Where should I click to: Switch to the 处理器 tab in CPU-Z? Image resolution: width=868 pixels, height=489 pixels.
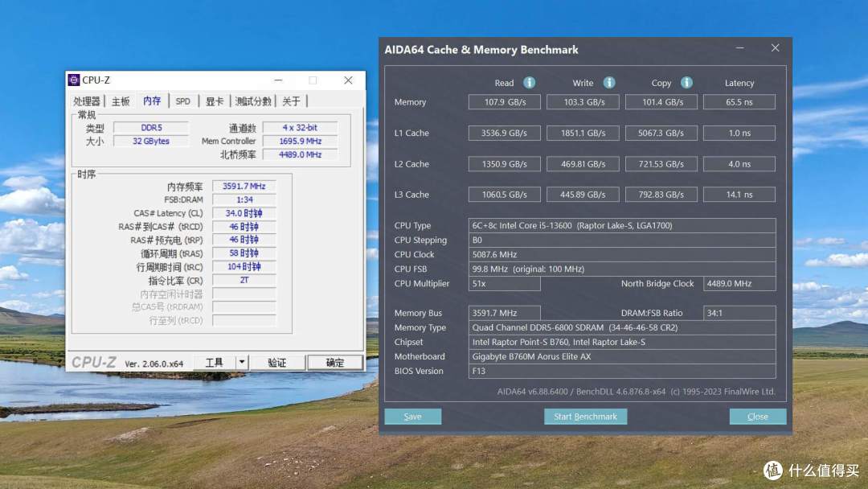[86, 101]
